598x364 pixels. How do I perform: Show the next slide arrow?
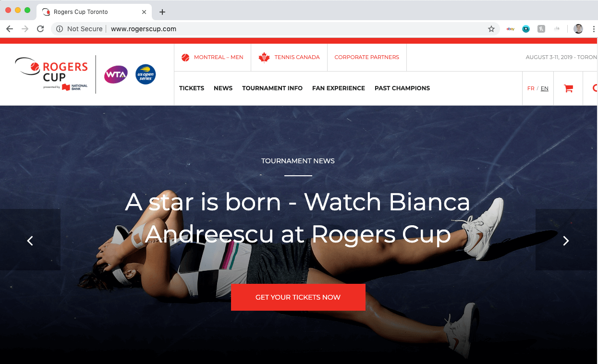[566, 241]
